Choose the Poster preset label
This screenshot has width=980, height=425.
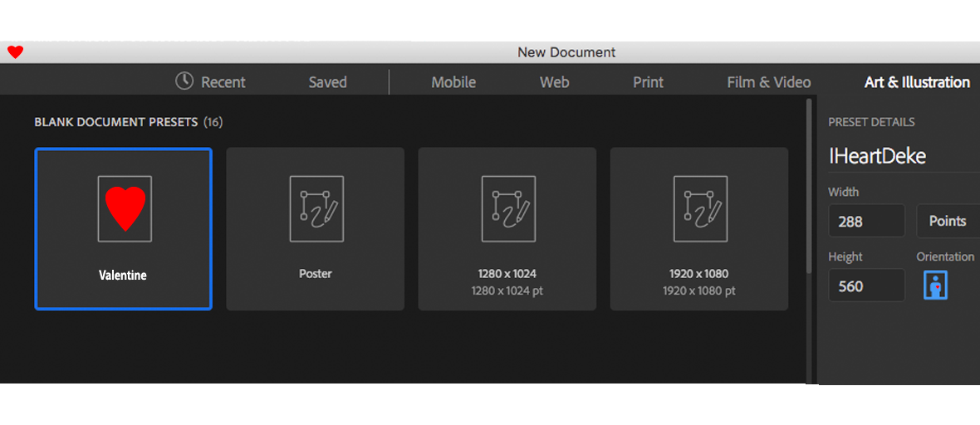(x=315, y=274)
